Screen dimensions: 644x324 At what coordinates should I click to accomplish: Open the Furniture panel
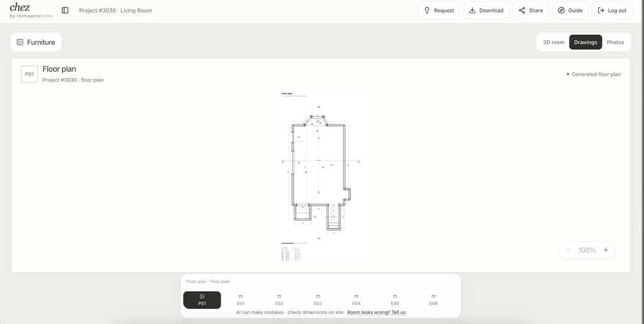(36, 42)
